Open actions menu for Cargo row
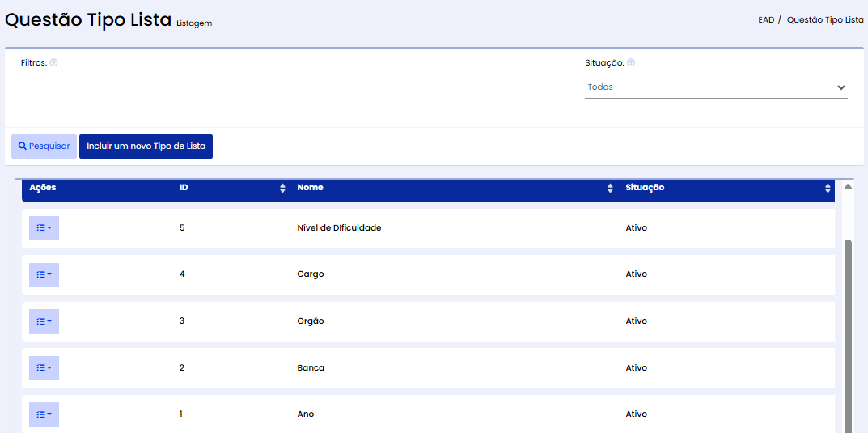Viewport: 868px width, 433px height. [x=44, y=274]
